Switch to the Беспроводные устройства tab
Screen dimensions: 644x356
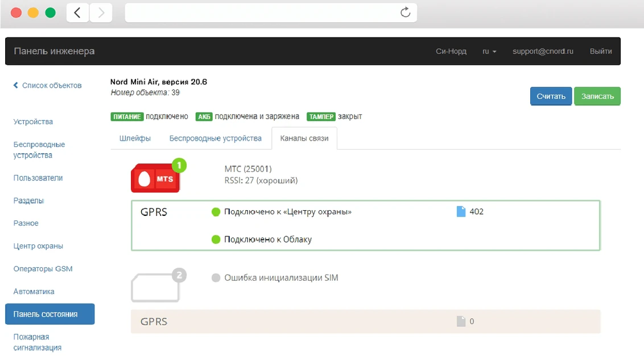pos(215,138)
